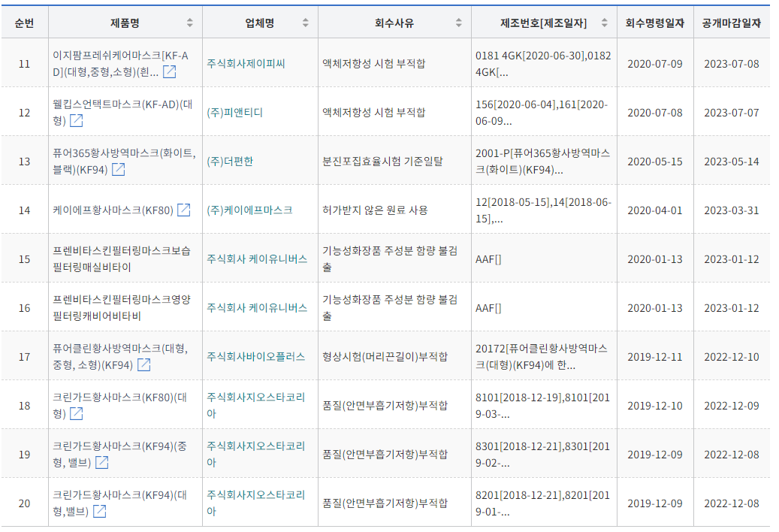Click the 공개마감일자 column header
Viewport: 779px width, 532px height.
pos(732,23)
